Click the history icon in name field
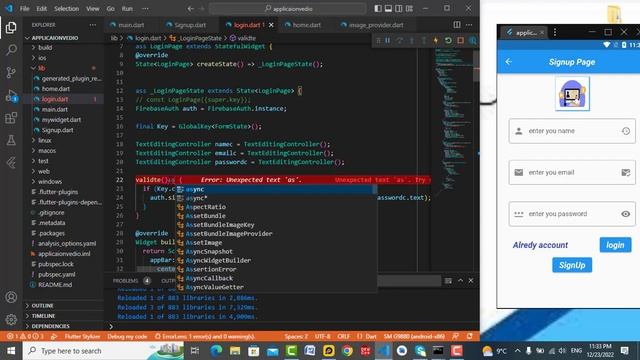The height and width of the screenshot is (360, 640). pyautogui.click(x=625, y=131)
